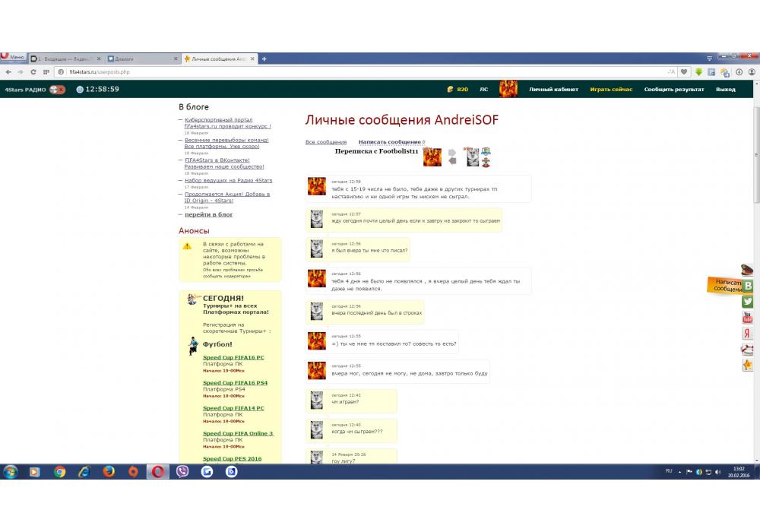The height and width of the screenshot is (532, 760).
Task: Click Играть сейчас in the header
Action: (611, 90)
